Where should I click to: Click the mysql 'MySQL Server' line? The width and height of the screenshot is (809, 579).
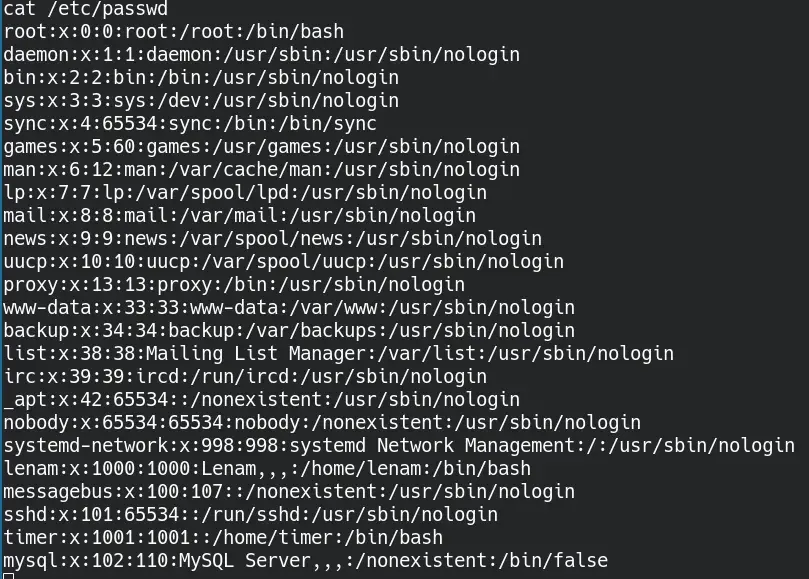[x=305, y=561]
